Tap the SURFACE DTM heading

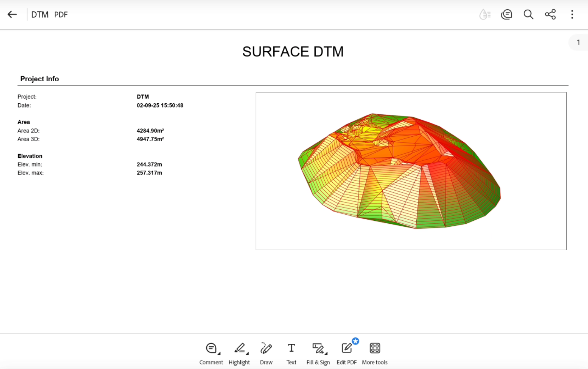click(293, 52)
